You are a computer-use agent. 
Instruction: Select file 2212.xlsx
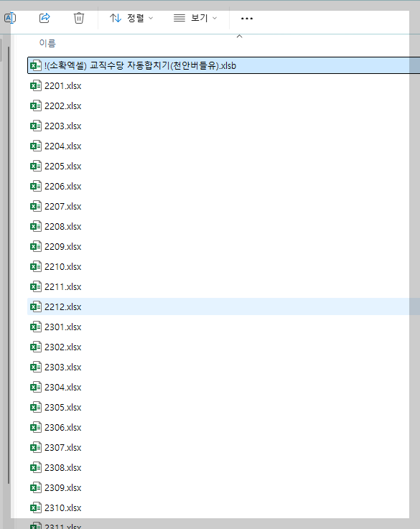pyautogui.click(x=62, y=307)
